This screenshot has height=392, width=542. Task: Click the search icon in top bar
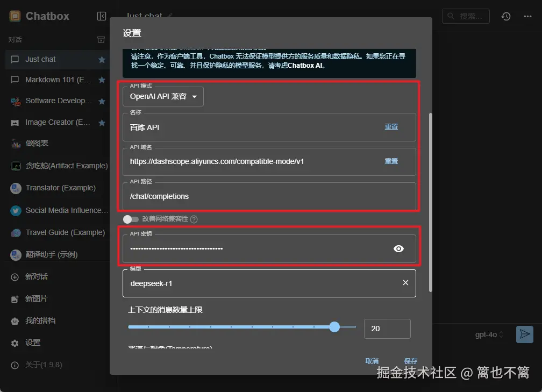pyautogui.click(x=451, y=16)
